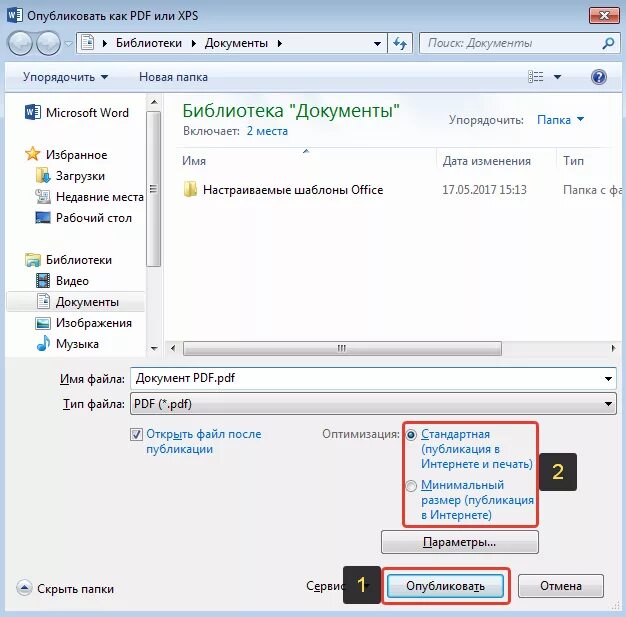Click the Избранное star icon
The width and height of the screenshot is (626, 617).
[x=32, y=154]
